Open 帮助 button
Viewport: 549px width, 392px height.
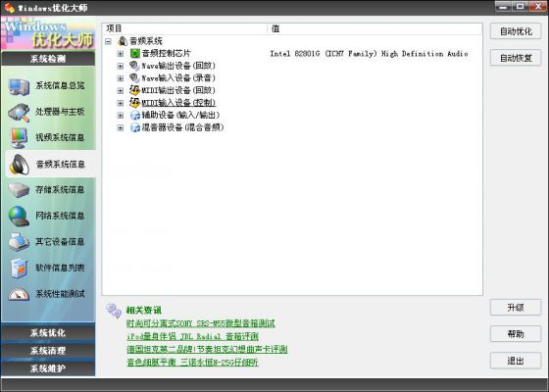click(516, 334)
